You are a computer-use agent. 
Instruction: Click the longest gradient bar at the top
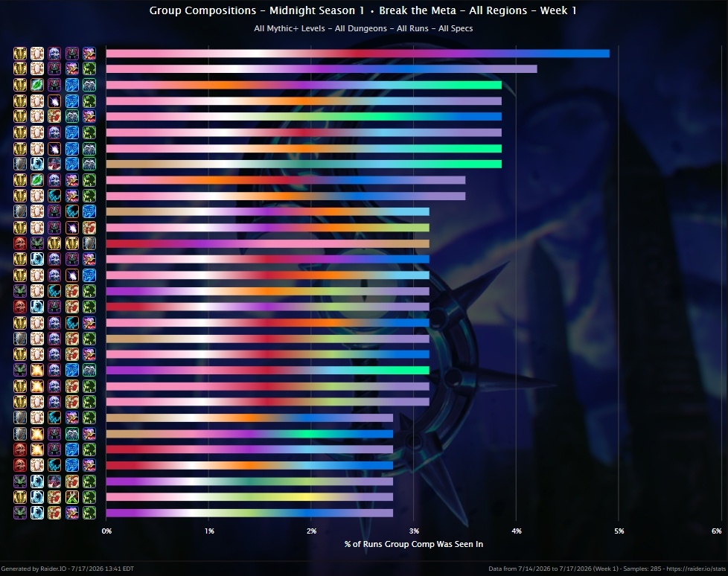357,54
